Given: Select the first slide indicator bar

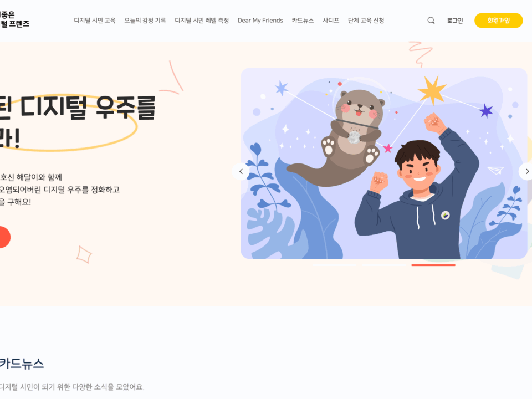Looking at the screenshot, I should tap(336, 265).
